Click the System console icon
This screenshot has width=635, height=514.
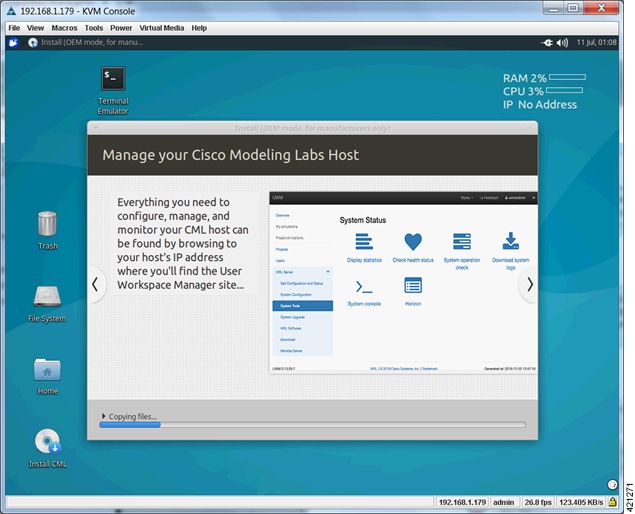(x=364, y=287)
